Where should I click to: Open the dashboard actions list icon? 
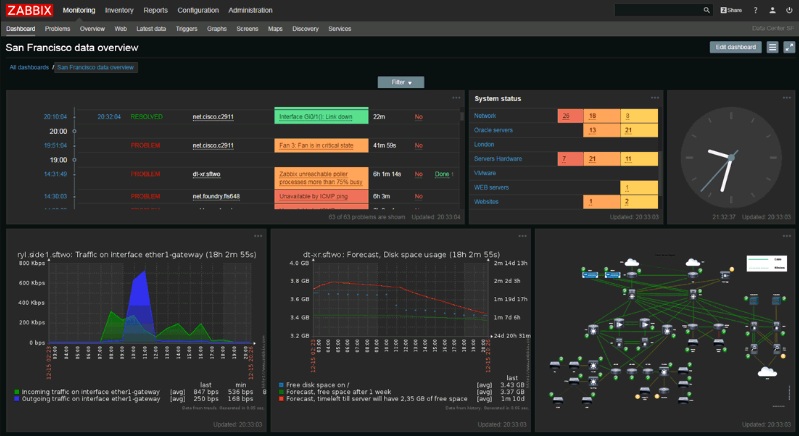(x=773, y=47)
